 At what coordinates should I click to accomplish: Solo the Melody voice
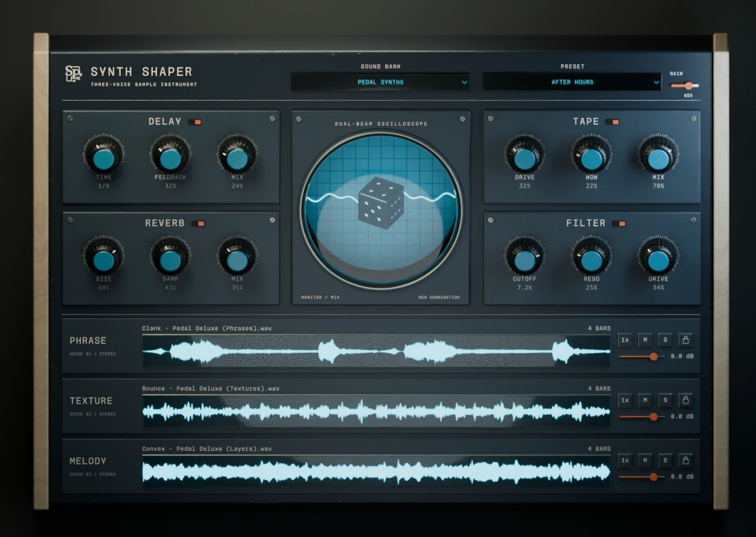click(665, 460)
